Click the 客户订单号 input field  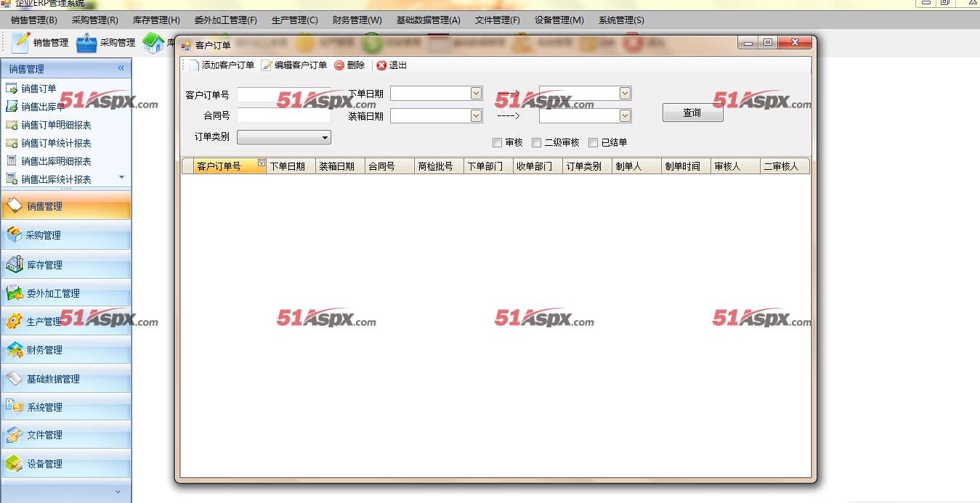283,95
